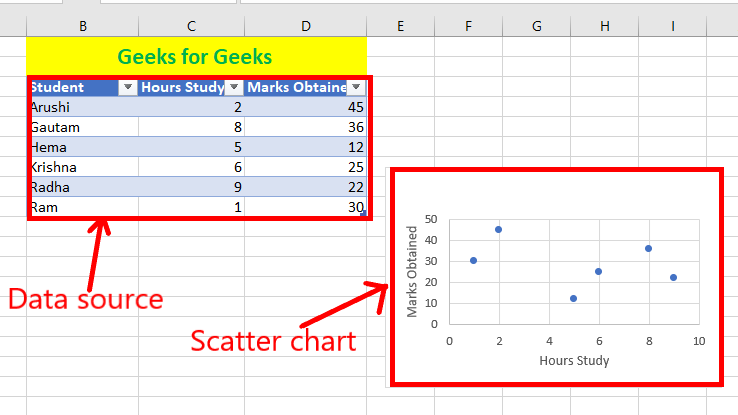Select Ram's marks value 30
738x415 pixels.
tap(305, 207)
